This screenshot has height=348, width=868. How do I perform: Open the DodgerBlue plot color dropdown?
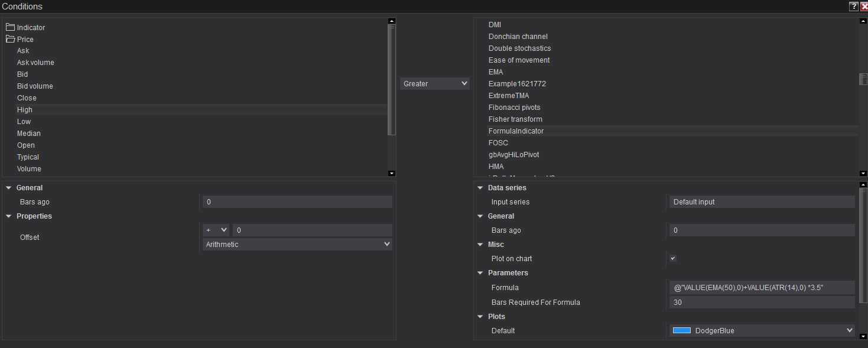[x=762, y=330]
